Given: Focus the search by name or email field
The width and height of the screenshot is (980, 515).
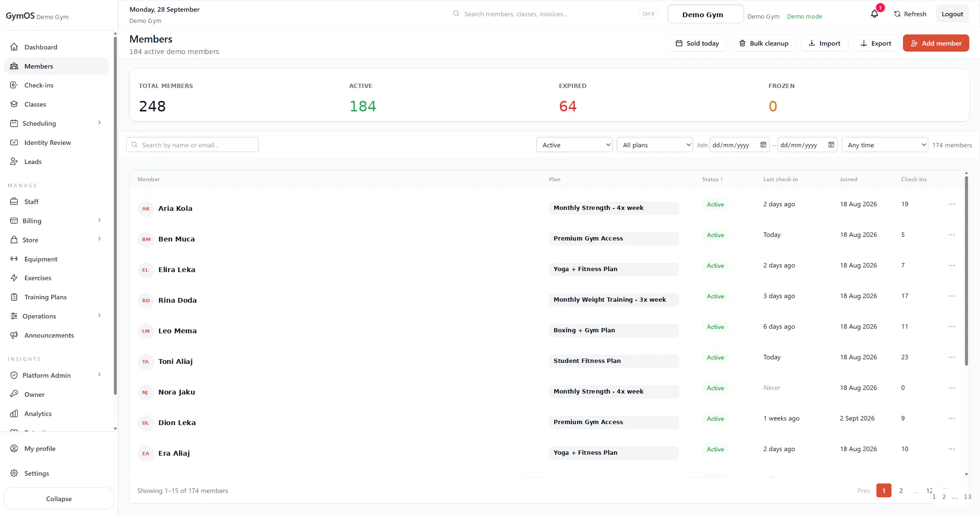Looking at the screenshot, I should (x=192, y=145).
